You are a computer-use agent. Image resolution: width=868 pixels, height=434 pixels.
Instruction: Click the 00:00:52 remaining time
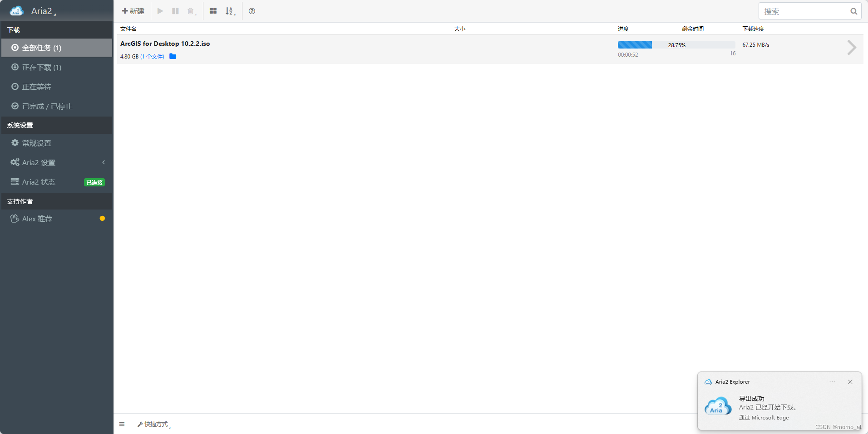point(628,55)
